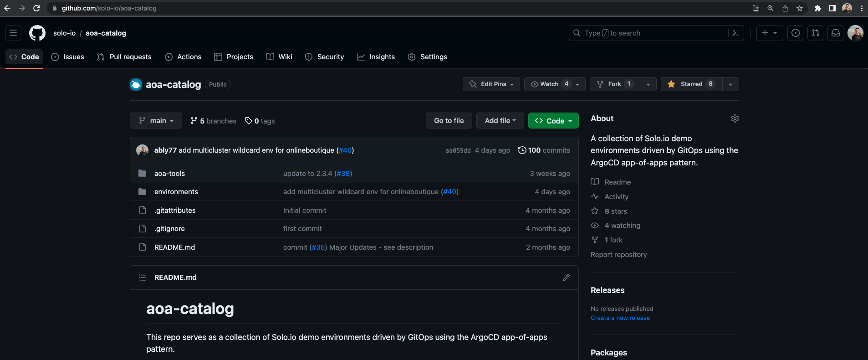The height and width of the screenshot is (360, 868).
Task: Open the environments folder
Action: click(x=176, y=192)
